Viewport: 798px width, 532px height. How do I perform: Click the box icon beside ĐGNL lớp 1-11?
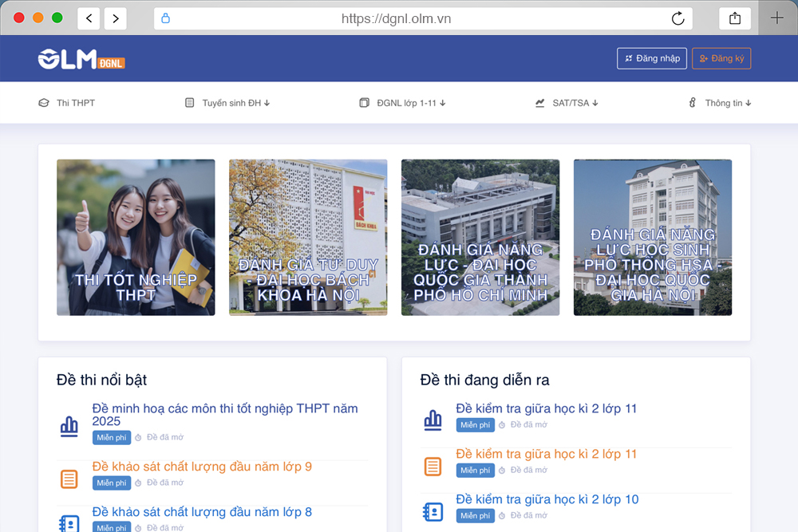tap(363, 102)
